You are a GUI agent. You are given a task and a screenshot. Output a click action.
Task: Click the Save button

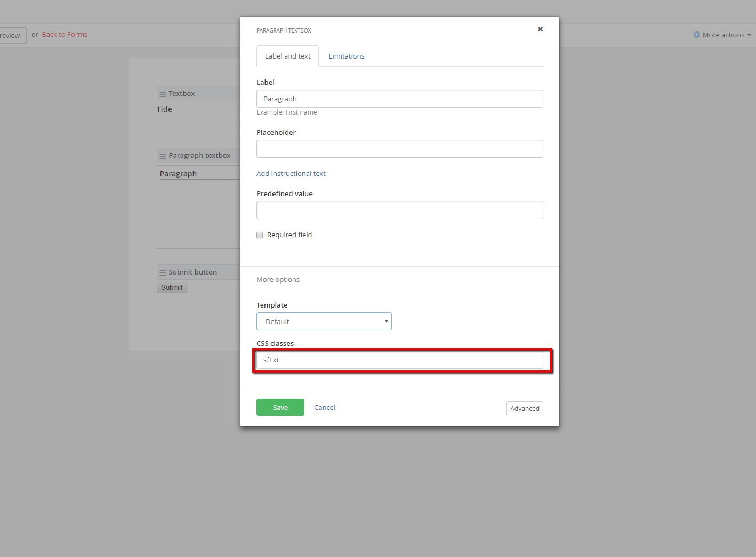(280, 407)
